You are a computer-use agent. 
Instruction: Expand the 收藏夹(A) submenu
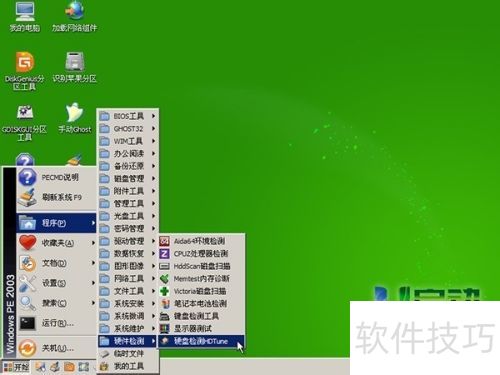click(56, 243)
